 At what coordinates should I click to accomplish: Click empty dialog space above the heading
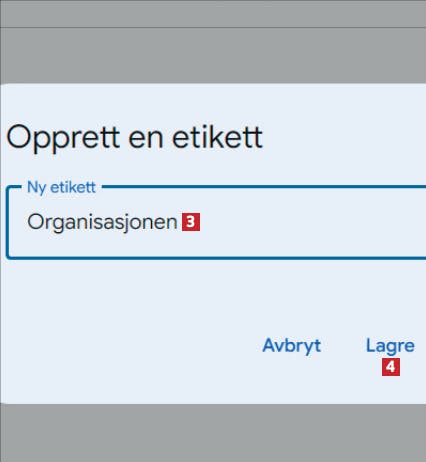(x=213, y=102)
